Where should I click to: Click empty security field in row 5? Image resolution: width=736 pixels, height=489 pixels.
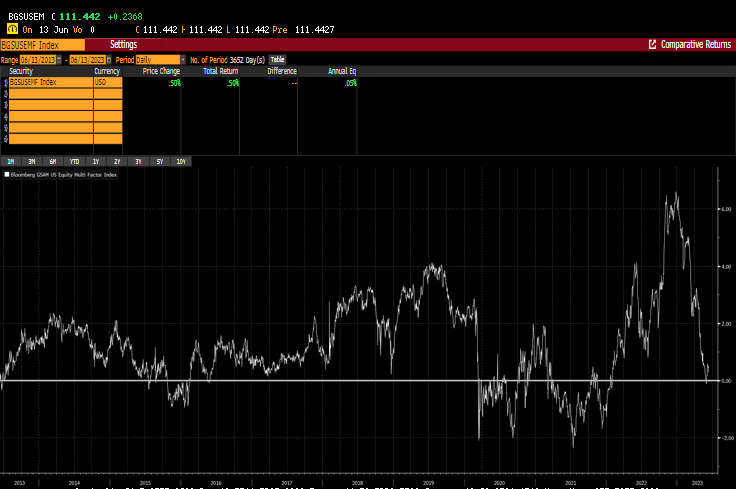[x=51, y=127]
